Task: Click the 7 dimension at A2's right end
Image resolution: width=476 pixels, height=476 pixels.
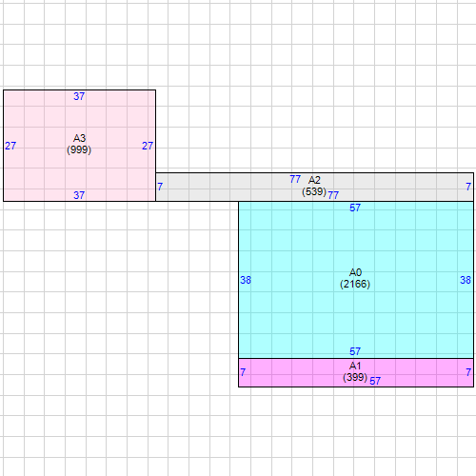Action: point(468,187)
